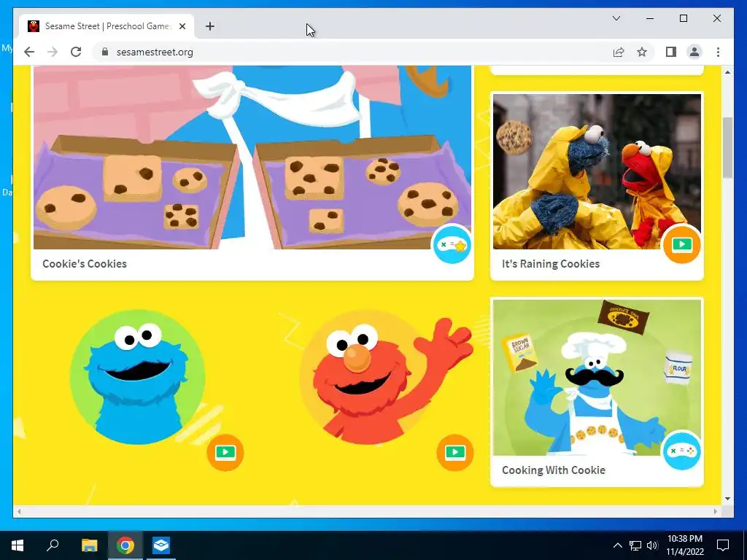Open the Cooking With Cookie title
The height and width of the screenshot is (560, 747).
(x=554, y=470)
